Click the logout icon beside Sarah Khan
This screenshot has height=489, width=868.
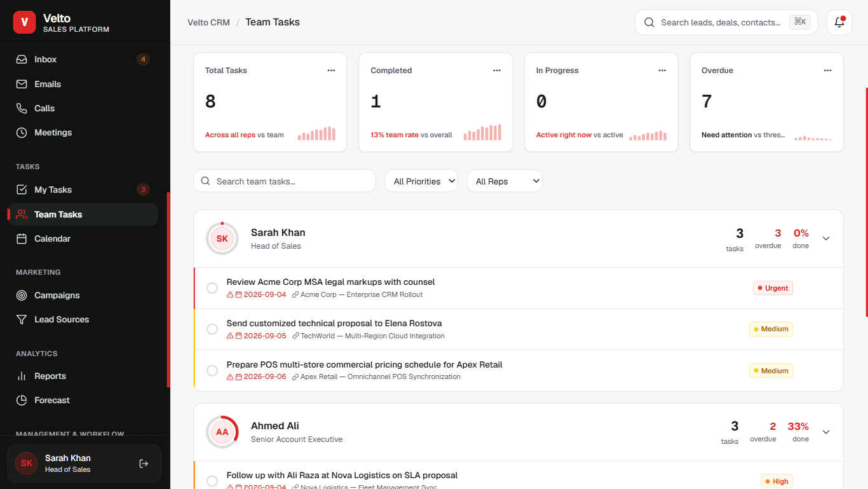(144, 464)
